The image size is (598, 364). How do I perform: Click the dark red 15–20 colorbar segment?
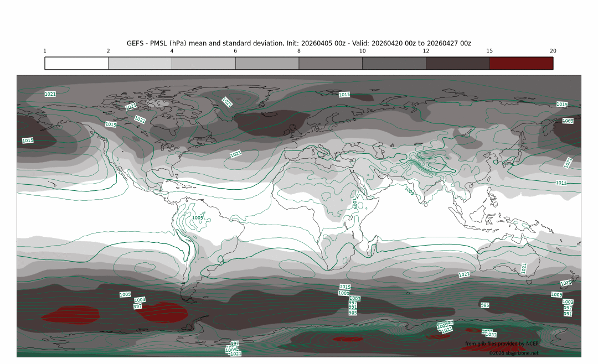point(521,63)
